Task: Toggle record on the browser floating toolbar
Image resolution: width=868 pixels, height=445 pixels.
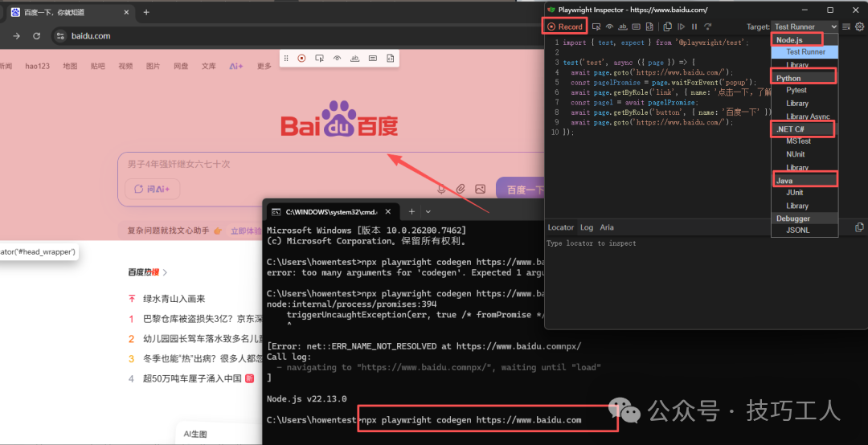Action: point(301,58)
